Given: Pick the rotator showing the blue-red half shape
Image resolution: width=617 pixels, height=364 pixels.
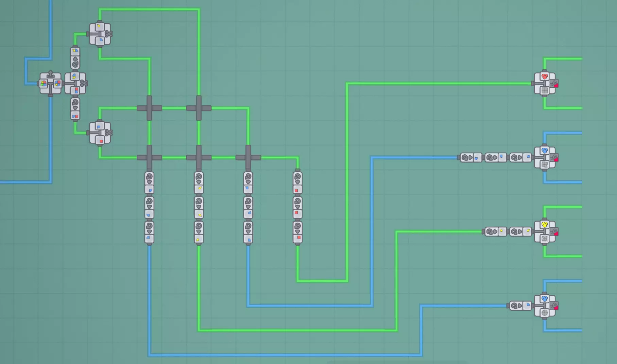Looking at the screenshot, I should pos(75,108).
